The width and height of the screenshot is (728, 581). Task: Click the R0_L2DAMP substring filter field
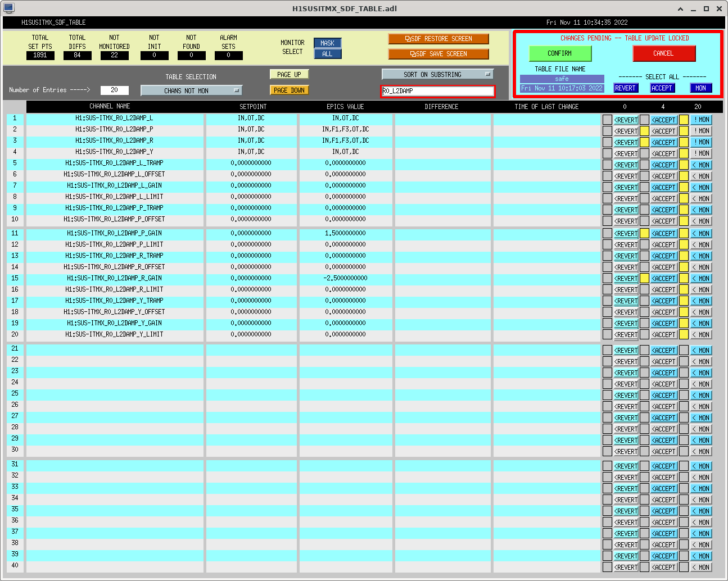tap(437, 91)
